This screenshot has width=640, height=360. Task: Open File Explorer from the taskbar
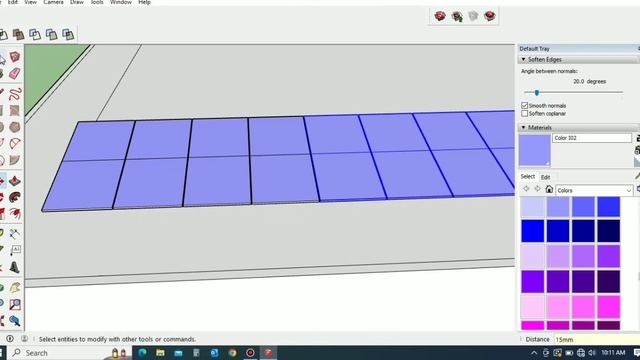pos(160,353)
